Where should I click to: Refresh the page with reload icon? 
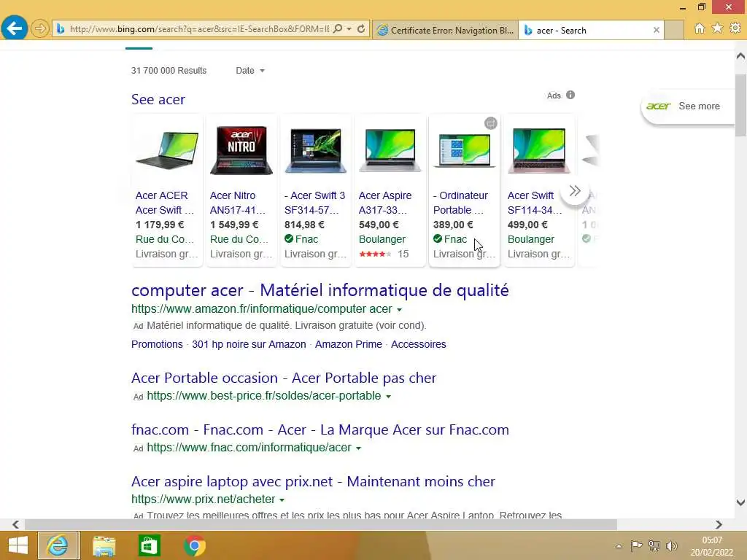(361, 29)
